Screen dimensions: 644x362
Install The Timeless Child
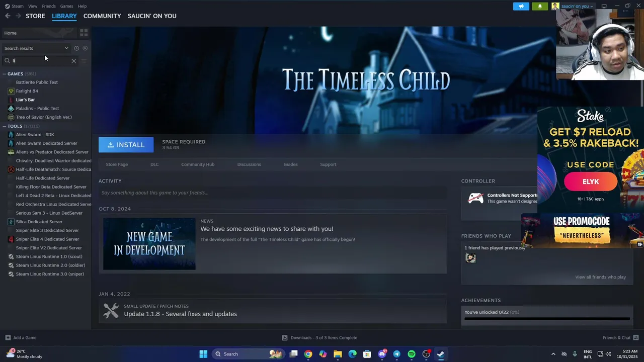[126, 145]
